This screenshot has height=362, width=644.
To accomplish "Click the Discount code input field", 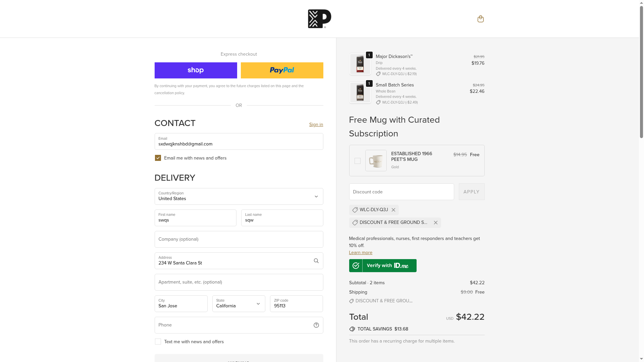I will [401, 192].
